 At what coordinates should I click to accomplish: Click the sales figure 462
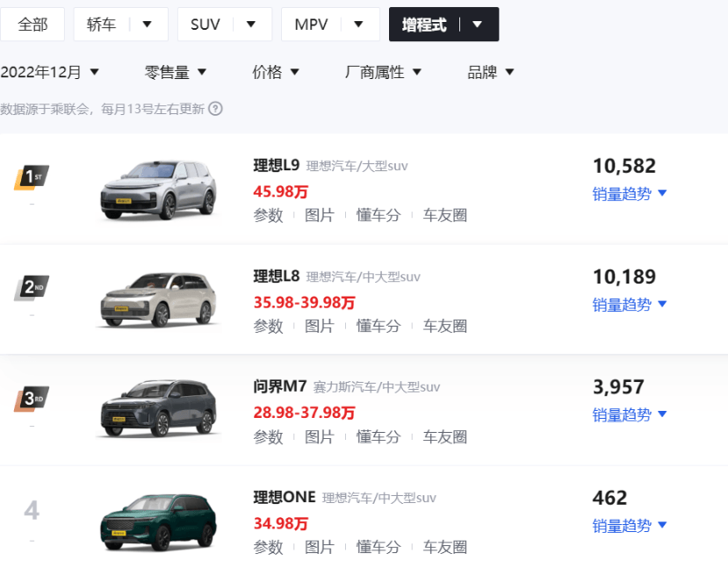click(609, 498)
